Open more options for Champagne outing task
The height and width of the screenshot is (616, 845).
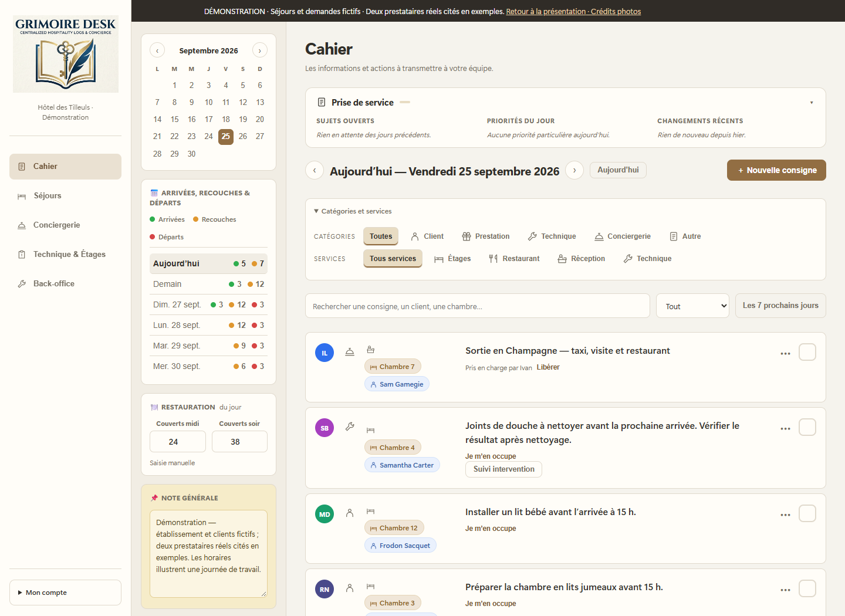pos(785,354)
